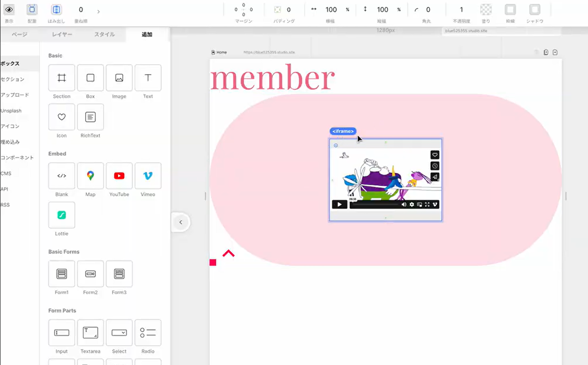Select the アップロード category

coord(15,95)
